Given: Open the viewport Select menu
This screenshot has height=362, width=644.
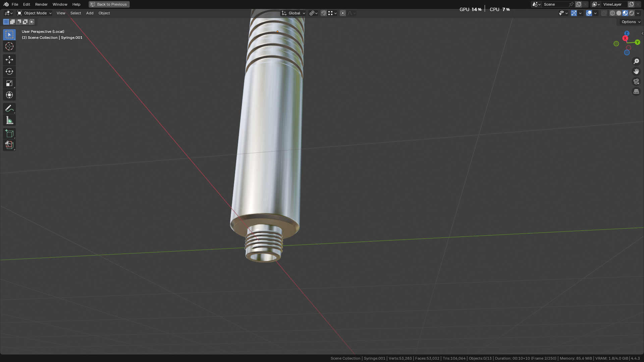Looking at the screenshot, I should pyautogui.click(x=75, y=13).
